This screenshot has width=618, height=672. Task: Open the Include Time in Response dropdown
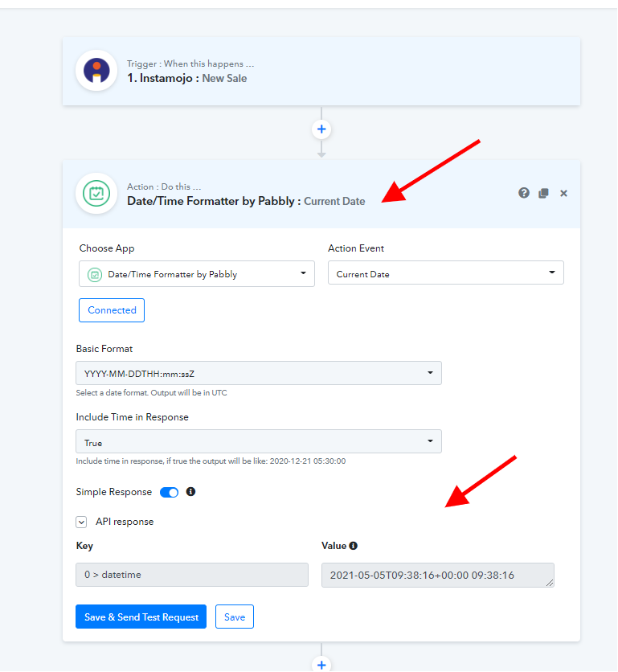(259, 441)
